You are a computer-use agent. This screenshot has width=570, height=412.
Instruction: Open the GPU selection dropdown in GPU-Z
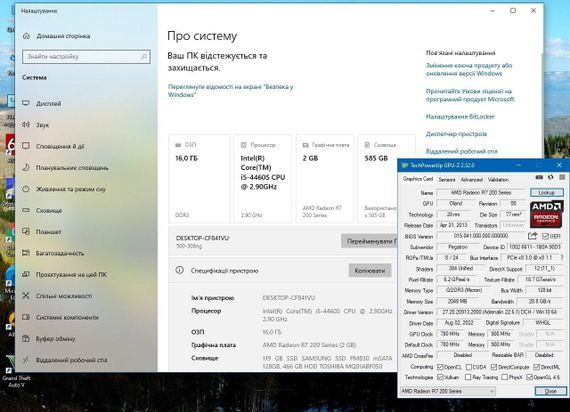coord(448,391)
